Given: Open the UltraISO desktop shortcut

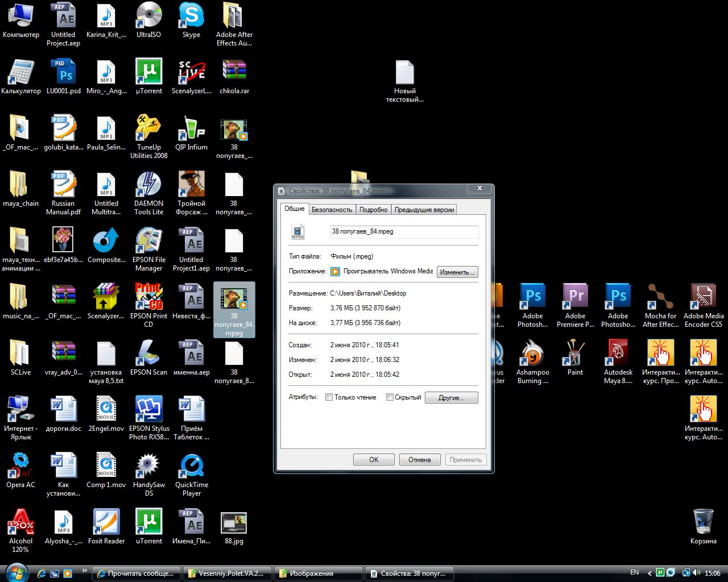Looking at the screenshot, I should pos(148,20).
